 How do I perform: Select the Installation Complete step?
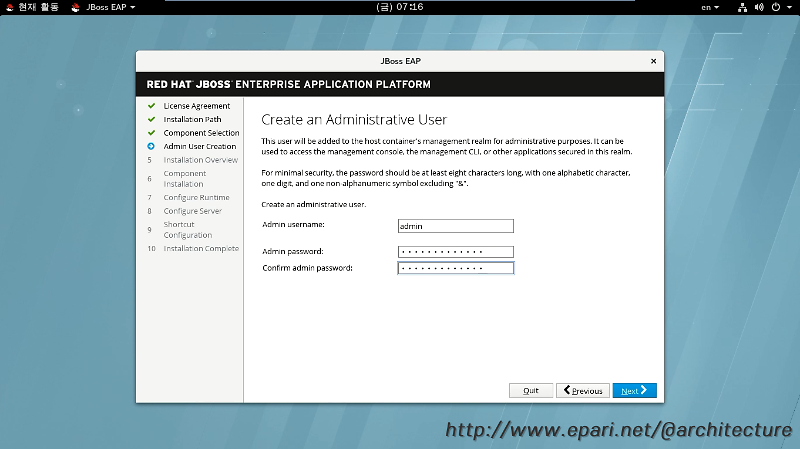[x=201, y=248]
